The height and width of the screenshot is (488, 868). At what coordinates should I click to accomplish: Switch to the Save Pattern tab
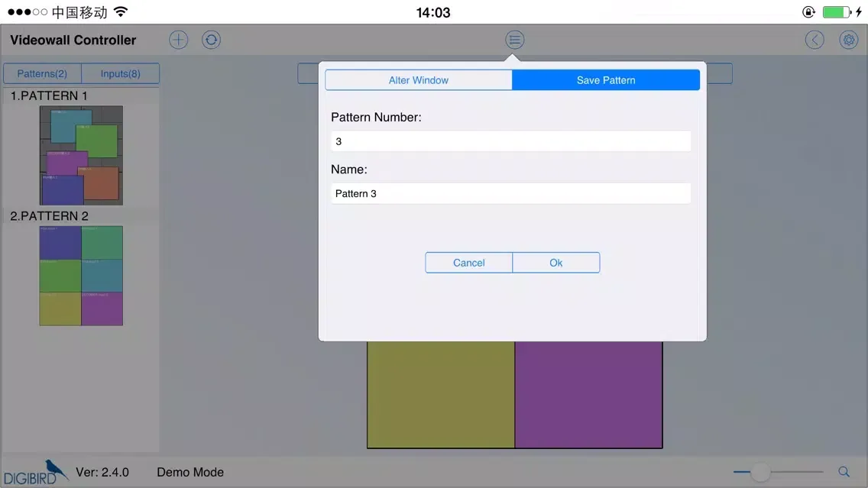coord(605,79)
